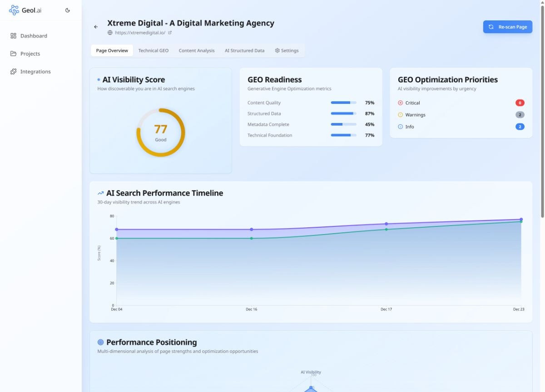545x392 pixels.
Task: Click the Dashboard grid icon
Action: pos(13,36)
